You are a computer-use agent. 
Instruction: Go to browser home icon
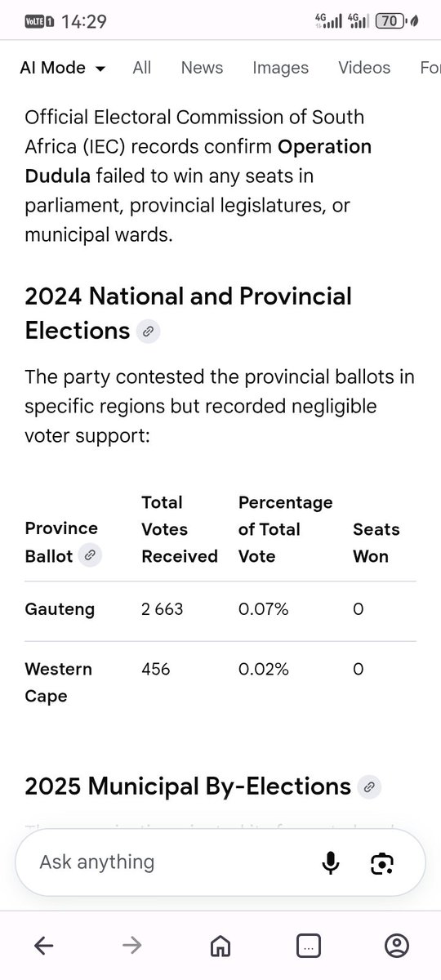tap(220, 946)
